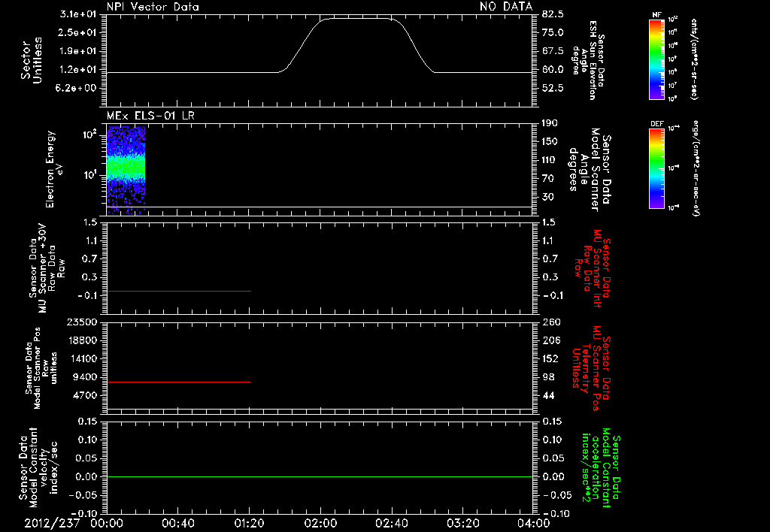Viewport: 770px width, 532px height.
Task: Click the NF color bar
Action: tap(656, 59)
